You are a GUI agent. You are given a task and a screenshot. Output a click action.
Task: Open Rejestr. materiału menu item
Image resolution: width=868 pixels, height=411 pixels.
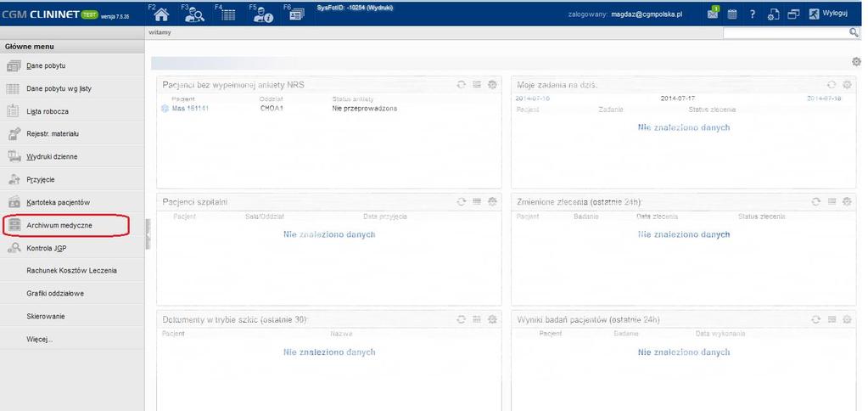72,134
